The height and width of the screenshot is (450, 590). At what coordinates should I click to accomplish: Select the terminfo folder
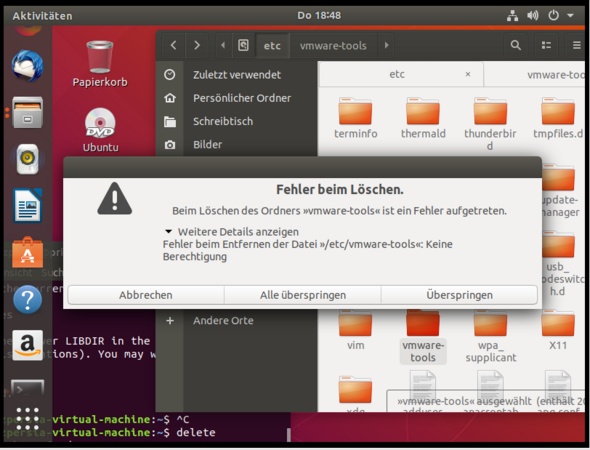tap(355, 119)
